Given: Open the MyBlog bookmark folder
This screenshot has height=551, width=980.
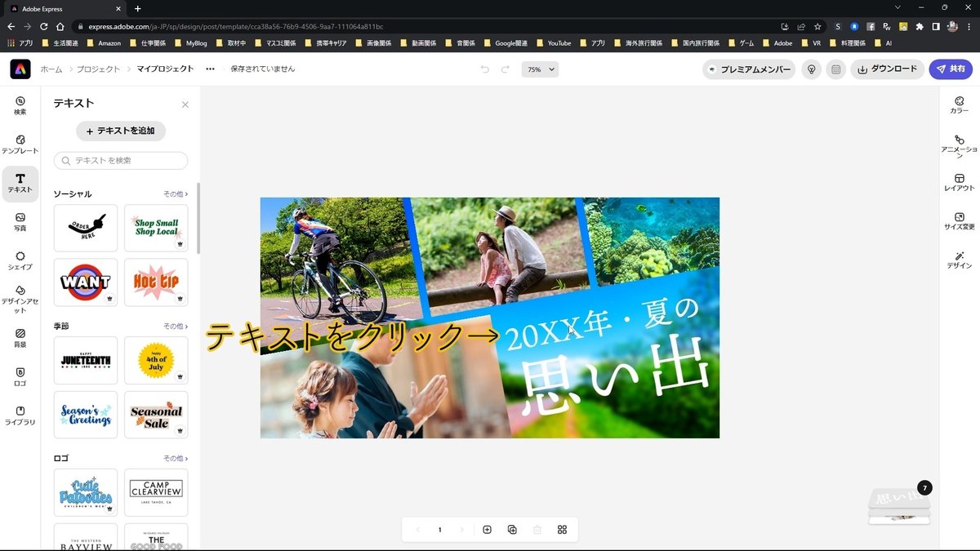Looking at the screenshot, I should (190, 42).
